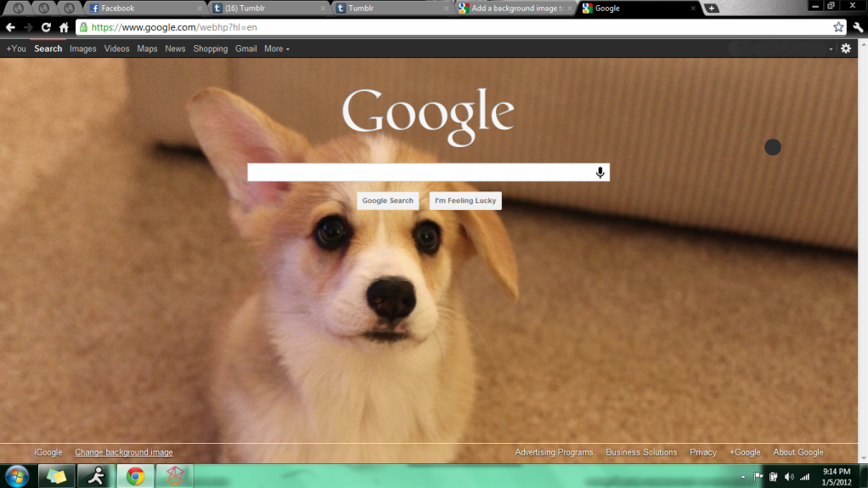Open a new tab with the plus button

tap(712, 9)
